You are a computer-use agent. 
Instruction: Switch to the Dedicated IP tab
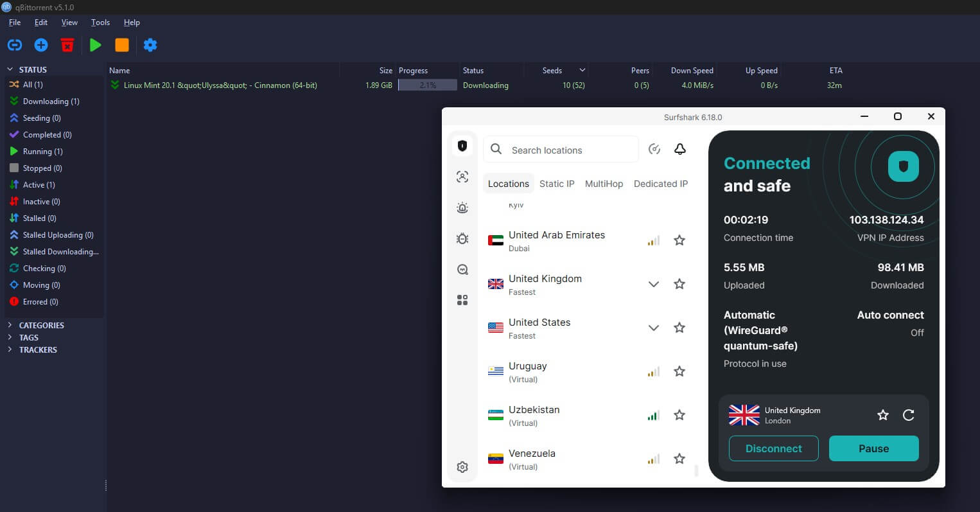point(661,184)
